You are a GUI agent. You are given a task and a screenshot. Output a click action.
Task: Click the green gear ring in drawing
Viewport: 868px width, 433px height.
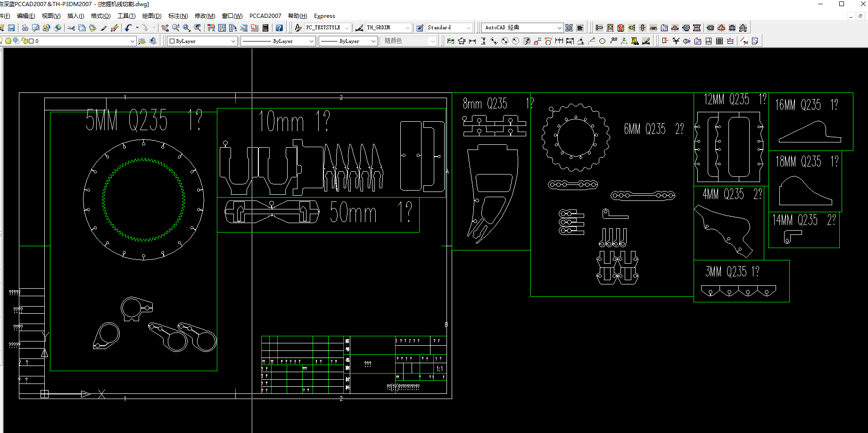click(143, 200)
